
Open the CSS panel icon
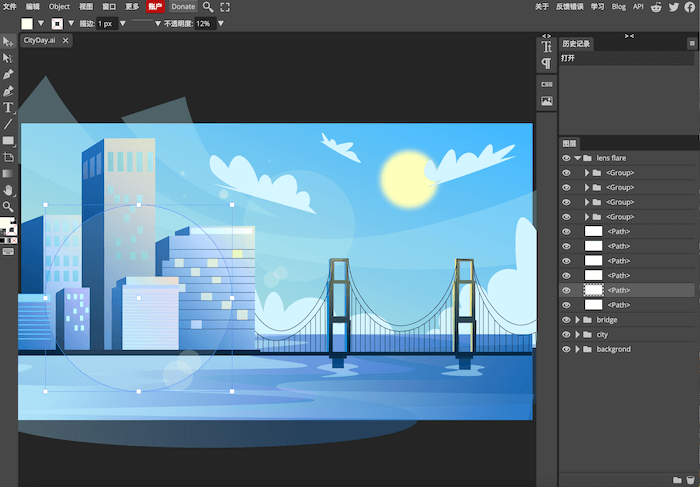(x=547, y=84)
